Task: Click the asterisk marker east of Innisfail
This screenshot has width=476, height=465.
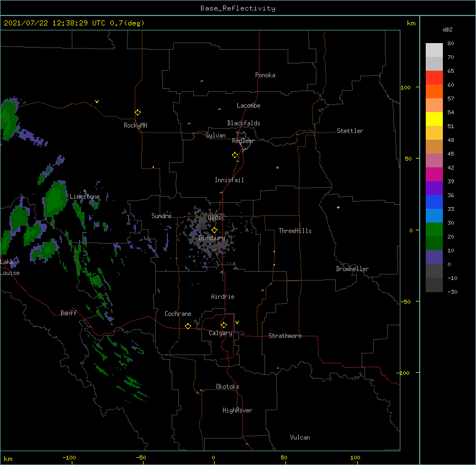Action: point(277,168)
